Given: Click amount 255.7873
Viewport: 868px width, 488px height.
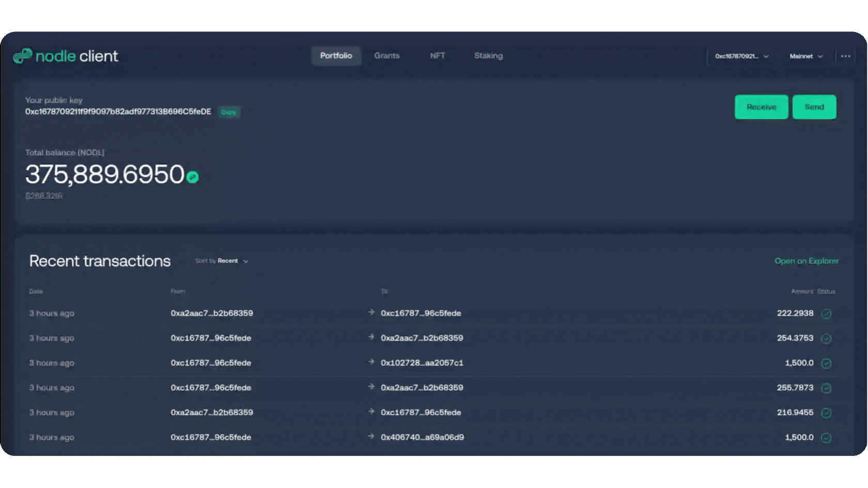Looking at the screenshot, I should tap(795, 388).
